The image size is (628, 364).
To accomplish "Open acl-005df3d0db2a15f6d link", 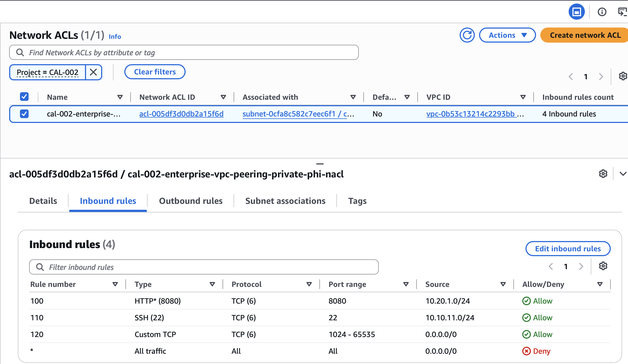I will (x=181, y=114).
